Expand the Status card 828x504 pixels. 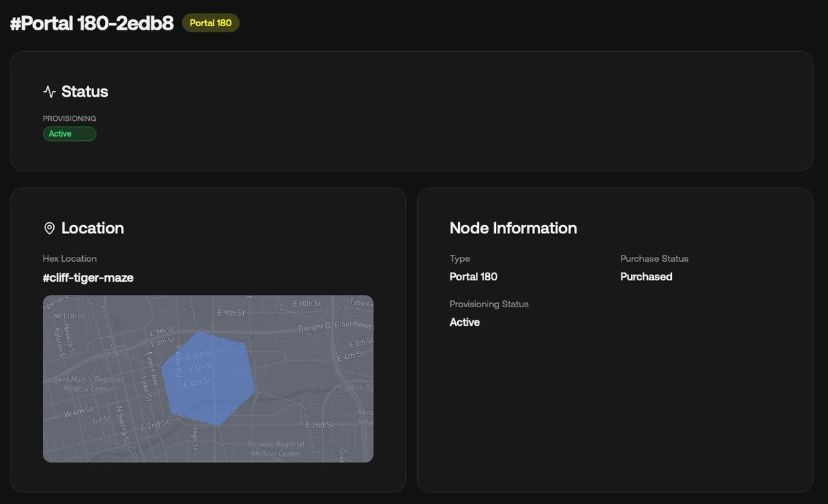(x=411, y=110)
